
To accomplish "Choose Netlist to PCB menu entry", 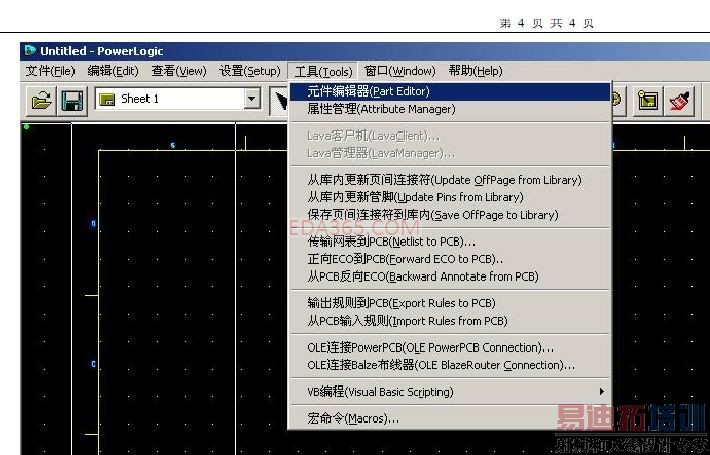I will [x=450, y=241].
